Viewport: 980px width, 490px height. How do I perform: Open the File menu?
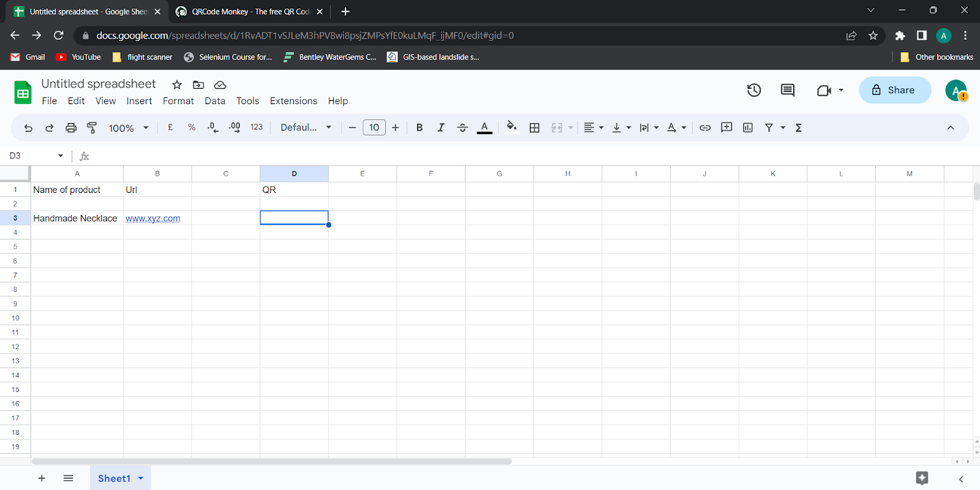[50, 101]
